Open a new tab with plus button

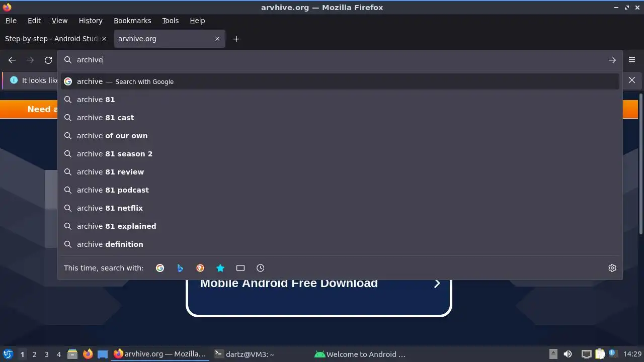pos(236,39)
